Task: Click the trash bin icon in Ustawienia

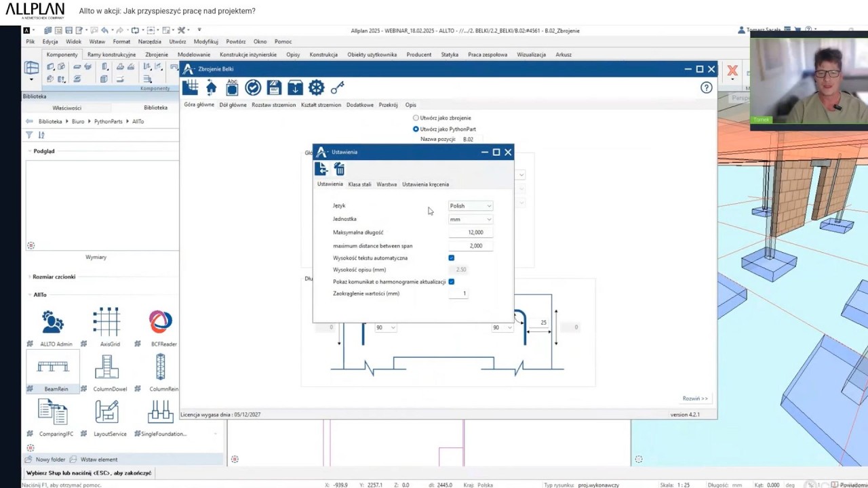Action: (x=340, y=169)
